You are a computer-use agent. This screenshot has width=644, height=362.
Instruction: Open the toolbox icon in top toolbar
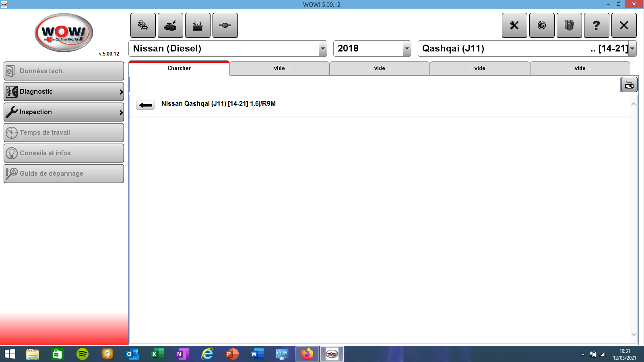click(198, 25)
